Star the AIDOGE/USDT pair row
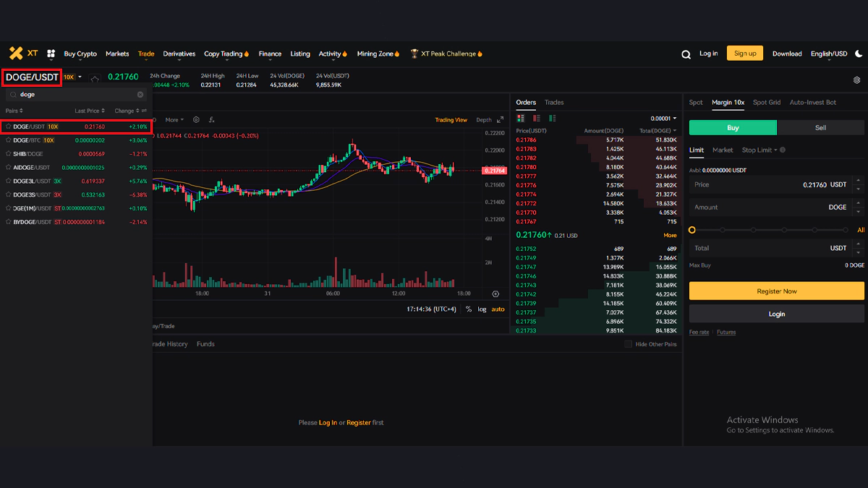This screenshot has height=488, width=868. point(9,168)
